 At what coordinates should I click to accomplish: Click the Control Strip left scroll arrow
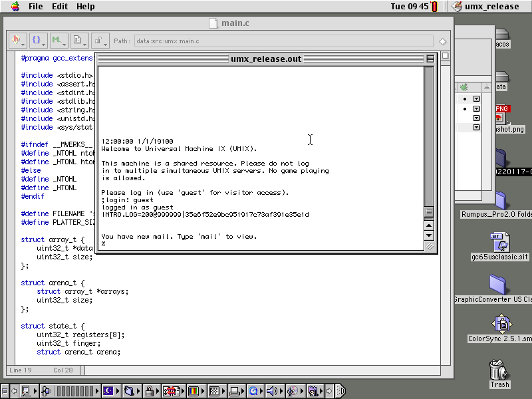pyautogui.click(x=14, y=391)
